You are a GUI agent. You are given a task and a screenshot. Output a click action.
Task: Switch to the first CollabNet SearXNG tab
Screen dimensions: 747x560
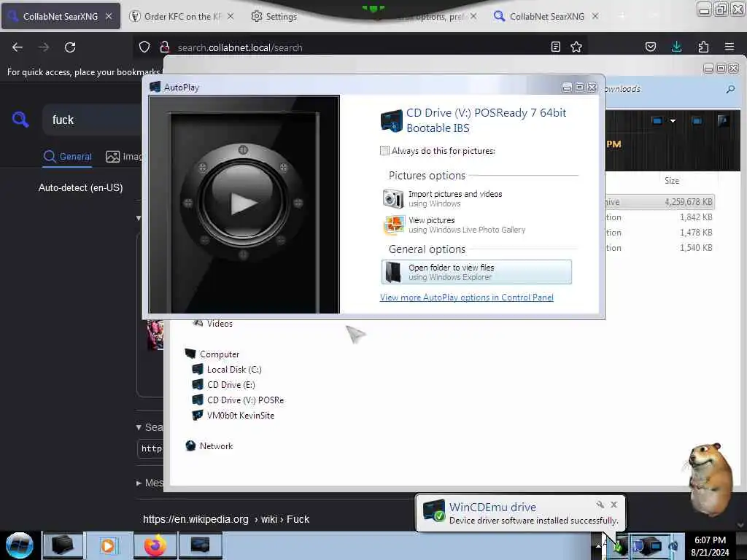[61, 16]
